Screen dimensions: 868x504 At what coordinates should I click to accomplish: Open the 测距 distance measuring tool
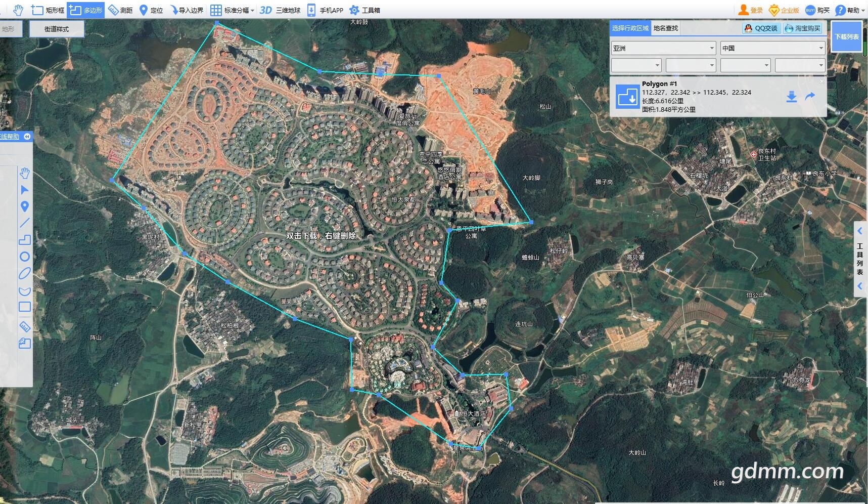tap(120, 10)
